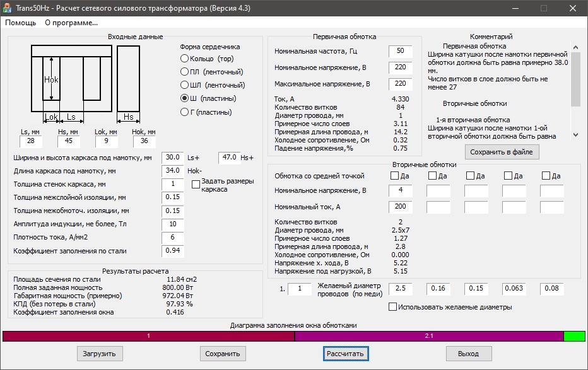
Task: Click desired diameter field showing 2.5
Action: coord(401,289)
